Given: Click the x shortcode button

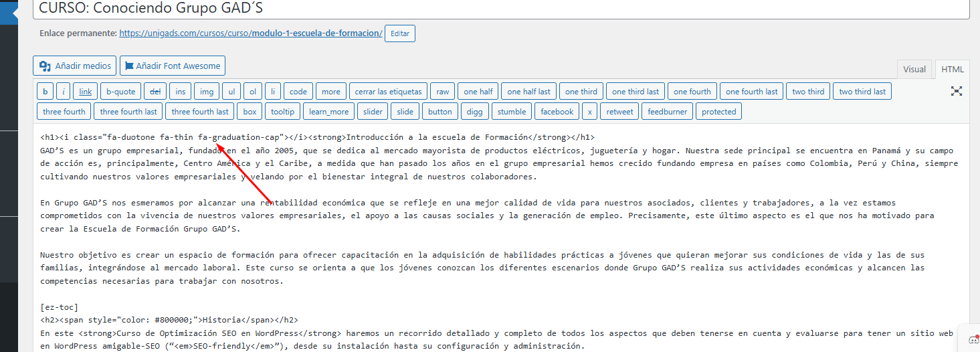Looking at the screenshot, I should (x=590, y=111).
